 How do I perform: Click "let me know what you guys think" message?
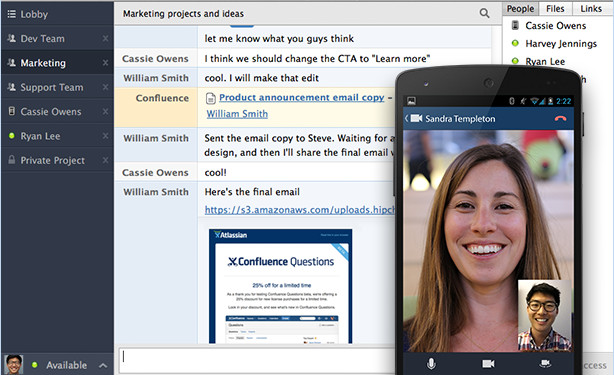tap(279, 38)
